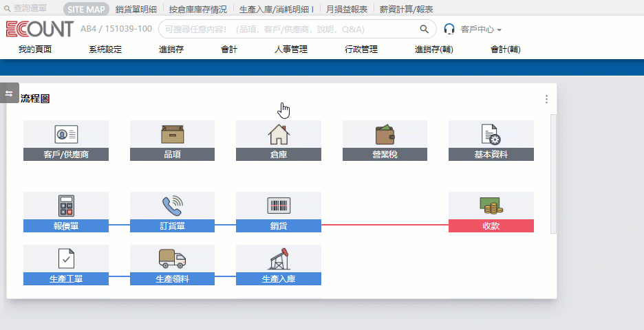Select the 營業稅 wallet icon
The width and height of the screenshot is (644, 330).
tap(385, 134)
